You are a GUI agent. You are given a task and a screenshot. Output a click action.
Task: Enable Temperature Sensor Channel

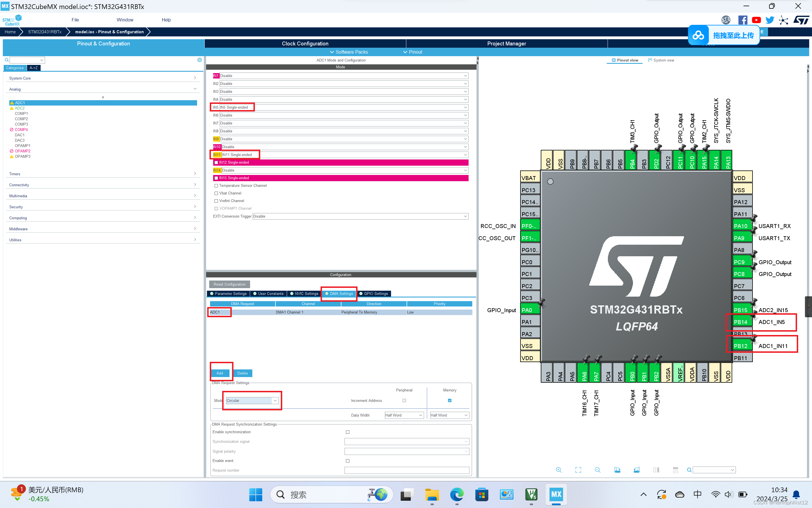coord(216,186)
